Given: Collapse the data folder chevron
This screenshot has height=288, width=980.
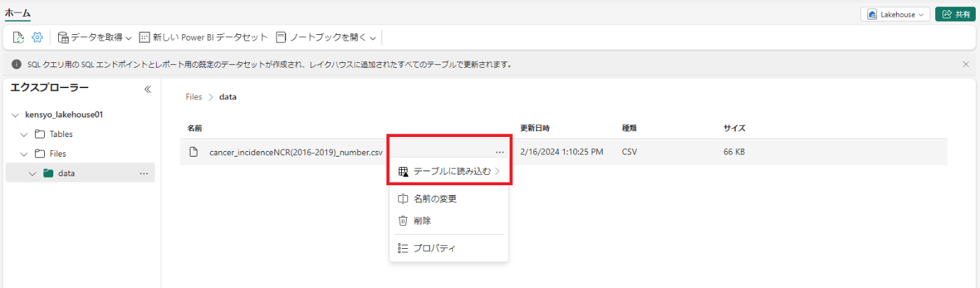Looking at the screenshot, I should [32, 173].
